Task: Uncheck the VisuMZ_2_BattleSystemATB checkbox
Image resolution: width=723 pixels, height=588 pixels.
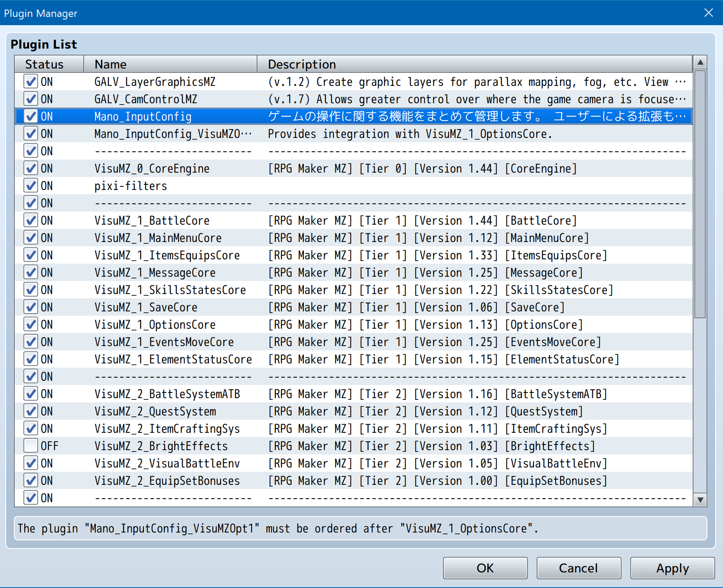Action: click(x=31, y=394)
